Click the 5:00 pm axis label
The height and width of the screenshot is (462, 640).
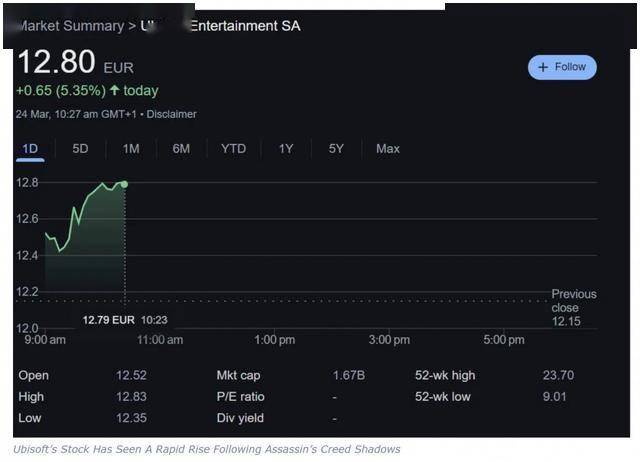(504, 340)
